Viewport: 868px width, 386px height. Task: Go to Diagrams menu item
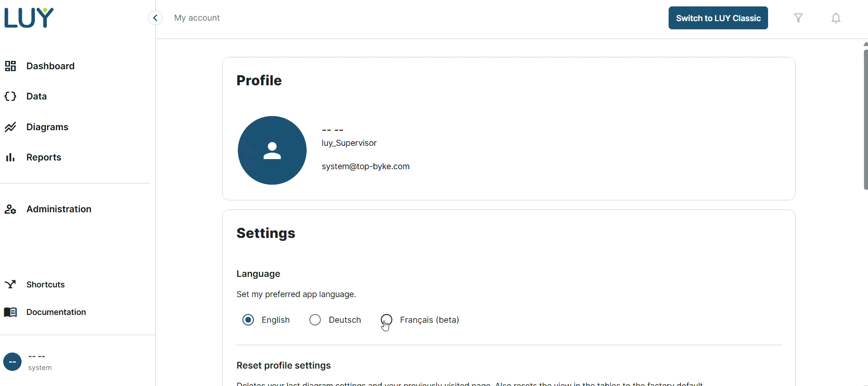pos(47,127)
